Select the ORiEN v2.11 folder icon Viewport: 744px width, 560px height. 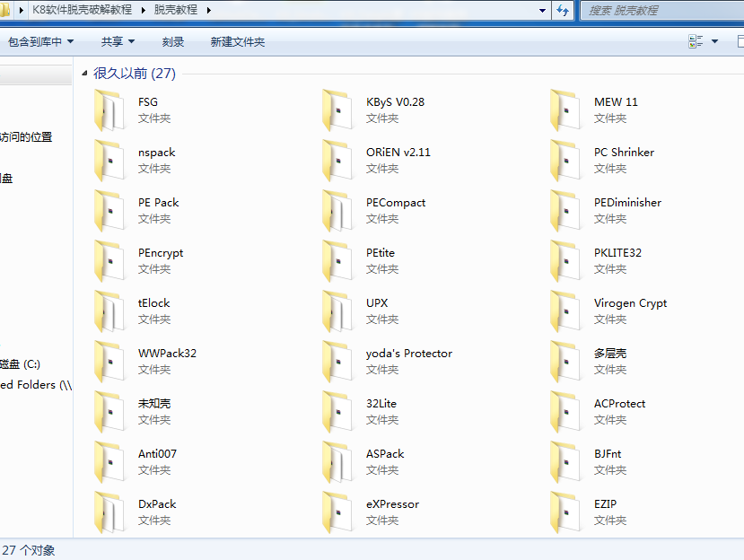point(337,161)
